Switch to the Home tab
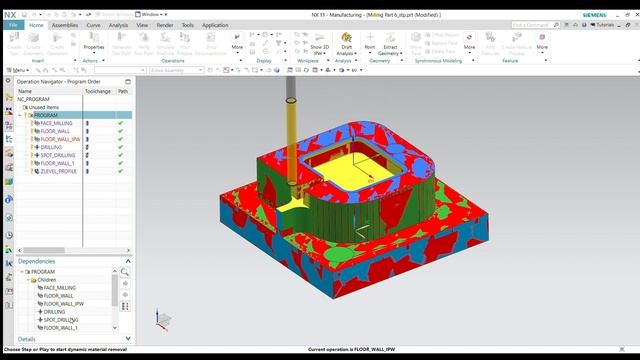Screen dimensions: 640x360 [x=36, y=25]
